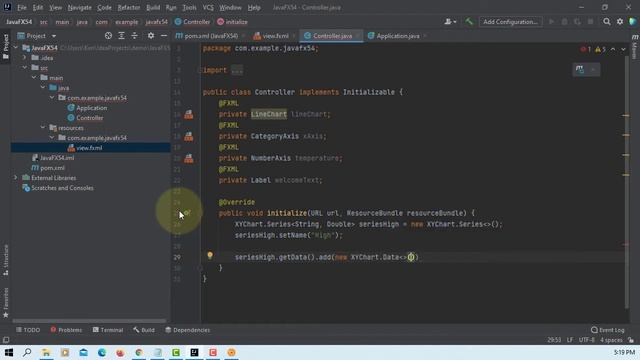Click FXML gutter icon beside lineChart field
The width and height of the screenshot is (640, 360).
(189, 114)
